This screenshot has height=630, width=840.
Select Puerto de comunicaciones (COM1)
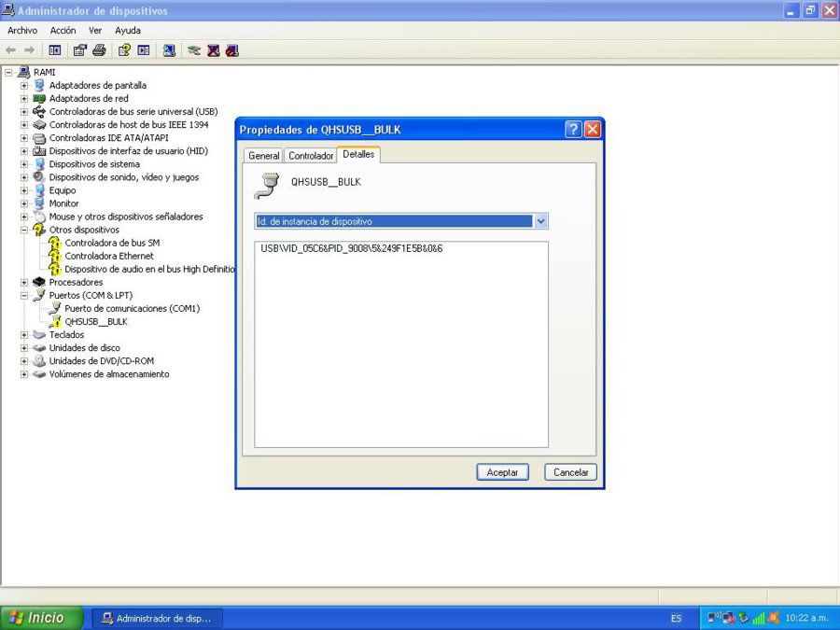click(x=132, y=309)
